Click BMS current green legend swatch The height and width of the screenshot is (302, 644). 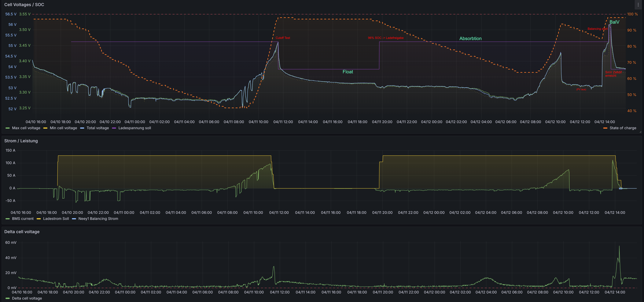pos(8,219)
